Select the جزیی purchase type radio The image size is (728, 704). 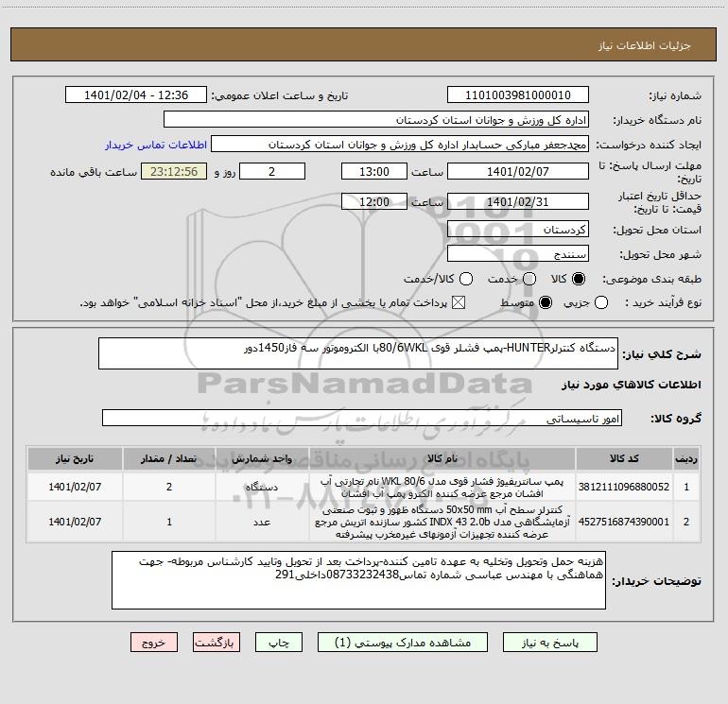pyautogui.click(x=601, y=302)
